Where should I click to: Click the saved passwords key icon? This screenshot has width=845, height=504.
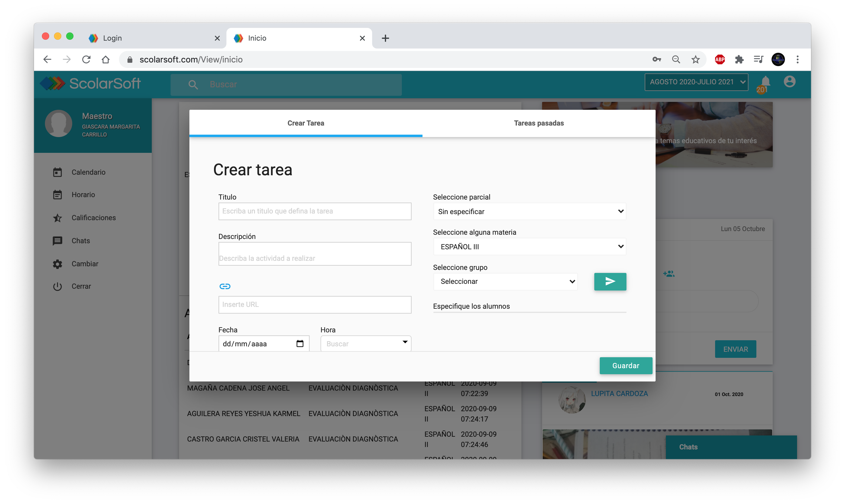tap(656, 59)
